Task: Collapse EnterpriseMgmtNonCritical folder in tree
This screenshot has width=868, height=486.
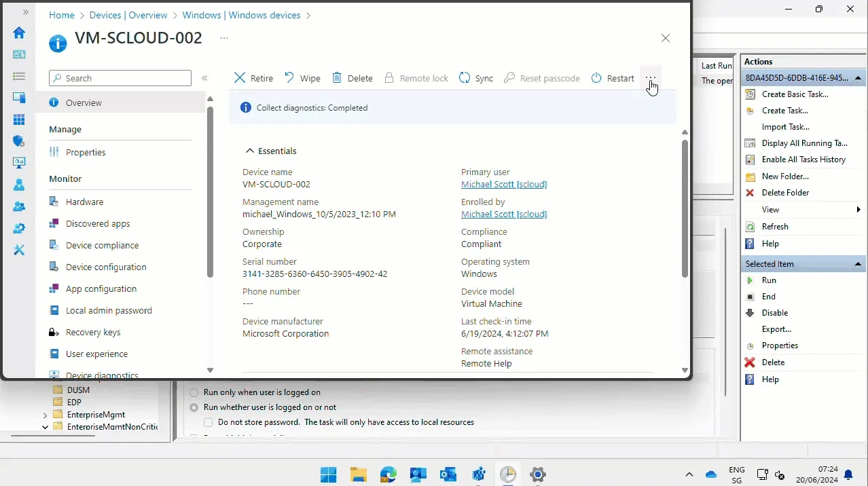Action: 45,427
